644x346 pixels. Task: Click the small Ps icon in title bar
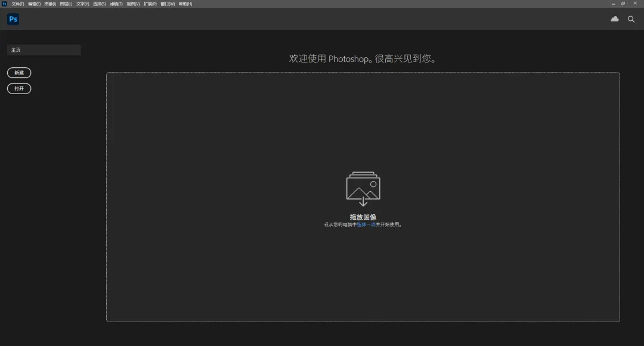click(4, 4)
